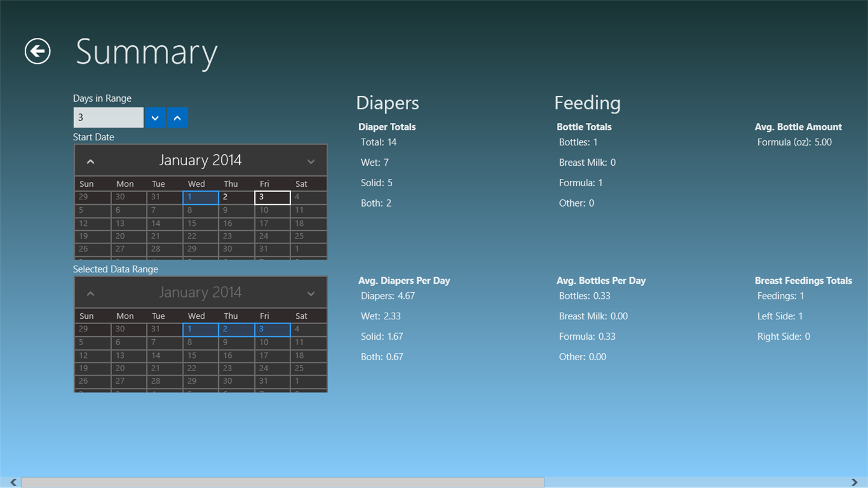868x488 pixels.
Task: Click the "Other: 0.00" average value
Action: coord(582,357)
